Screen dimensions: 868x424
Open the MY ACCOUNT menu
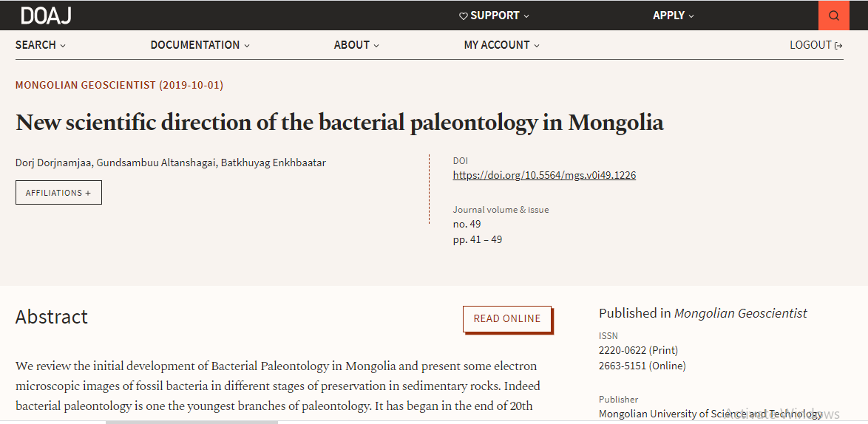point(501,45)
